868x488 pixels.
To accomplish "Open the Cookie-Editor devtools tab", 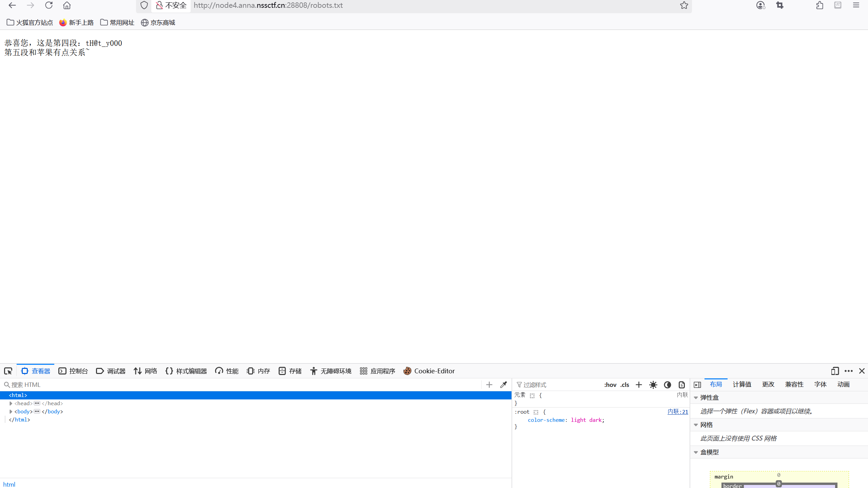I will pyautogui.click(x=429, y=371).
